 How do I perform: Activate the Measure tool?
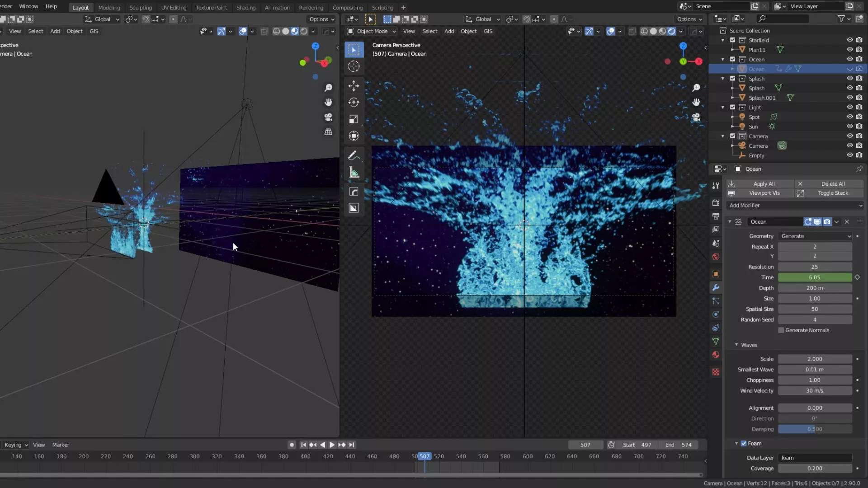(354, 173)
